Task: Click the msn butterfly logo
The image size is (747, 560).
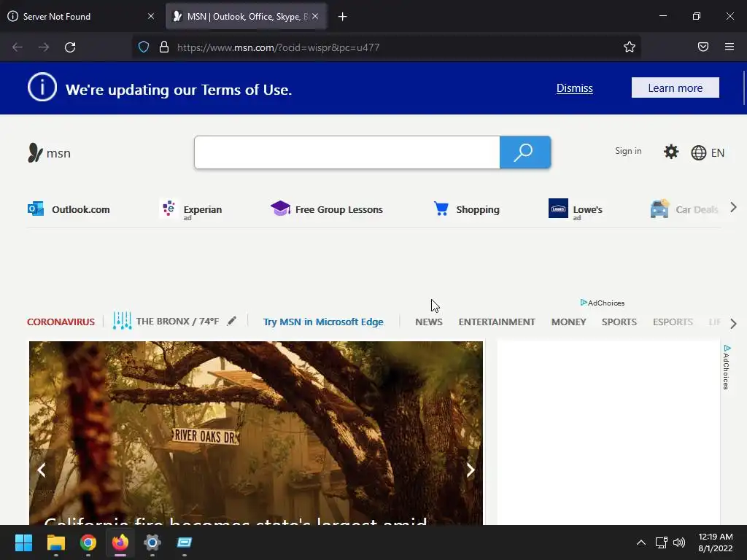Action: coord(49,153)
